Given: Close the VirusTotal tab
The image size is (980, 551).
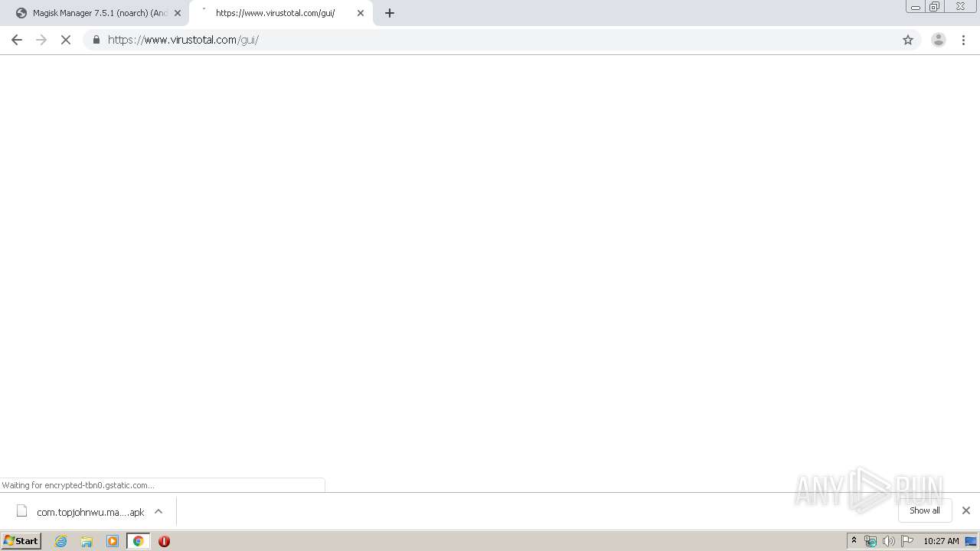Looking at the screenshot, I should tap(361, 13).
